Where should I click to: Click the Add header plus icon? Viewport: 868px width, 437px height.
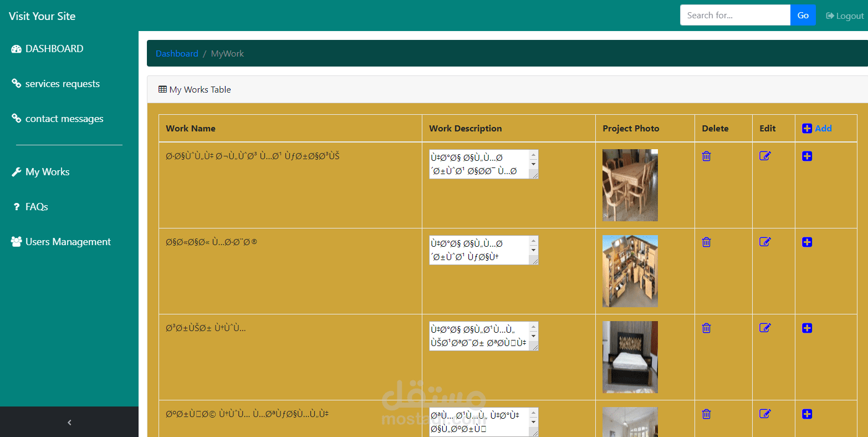pos(807,129)
